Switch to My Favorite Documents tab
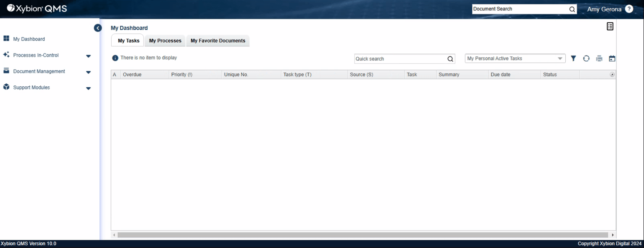Viewport: 644px width, 248px height. click(x=218, y=41)
